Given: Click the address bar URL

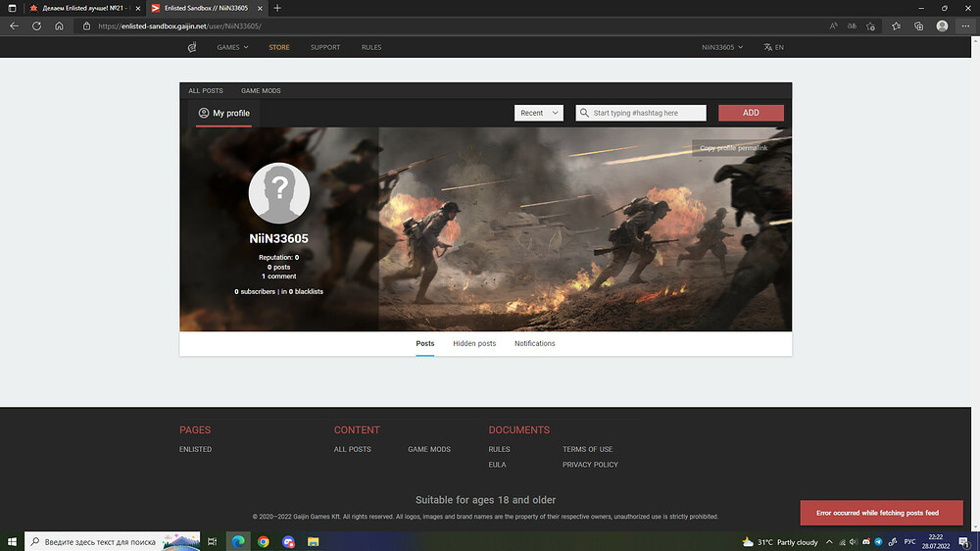Looking at the screenshot, I should (180, 26).
